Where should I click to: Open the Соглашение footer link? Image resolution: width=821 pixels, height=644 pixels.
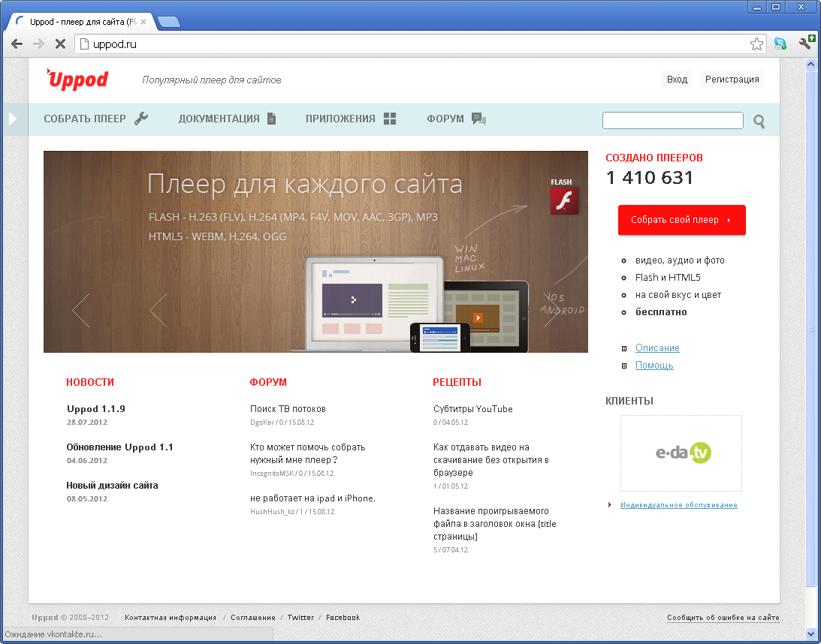(253, 617)
